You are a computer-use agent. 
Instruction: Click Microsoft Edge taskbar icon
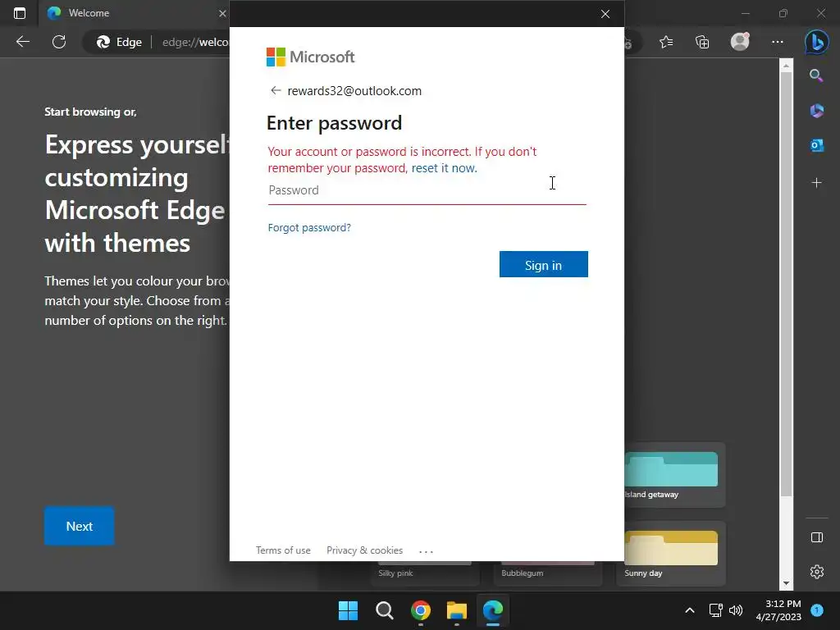(493, 610)
